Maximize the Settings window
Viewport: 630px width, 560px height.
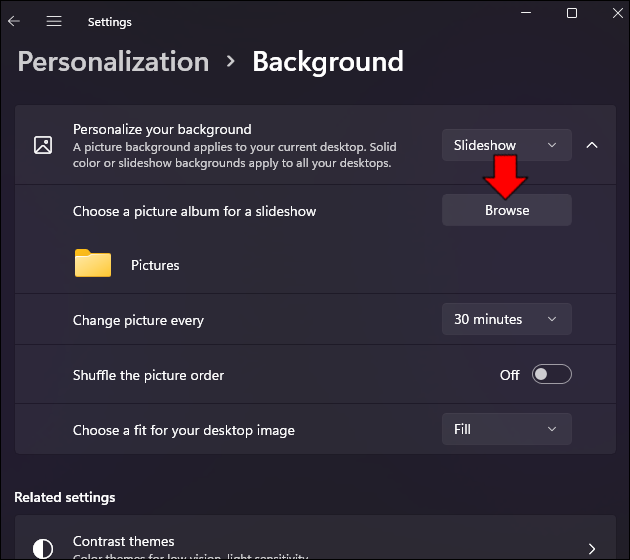click(571, 13)
